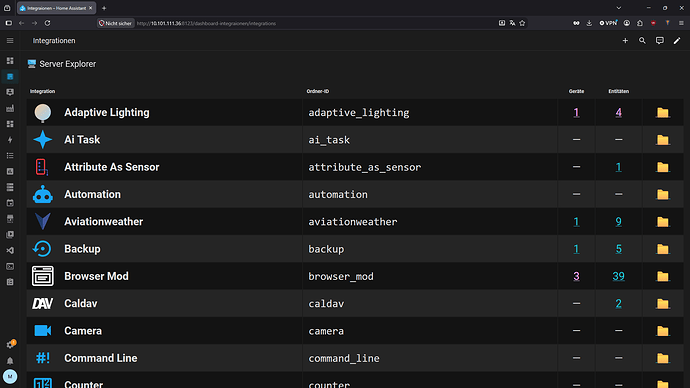Click Adaptive Lighting entity count 4
Screen dimensions: 690x388
pyautogui.click(x=618, y=113)
